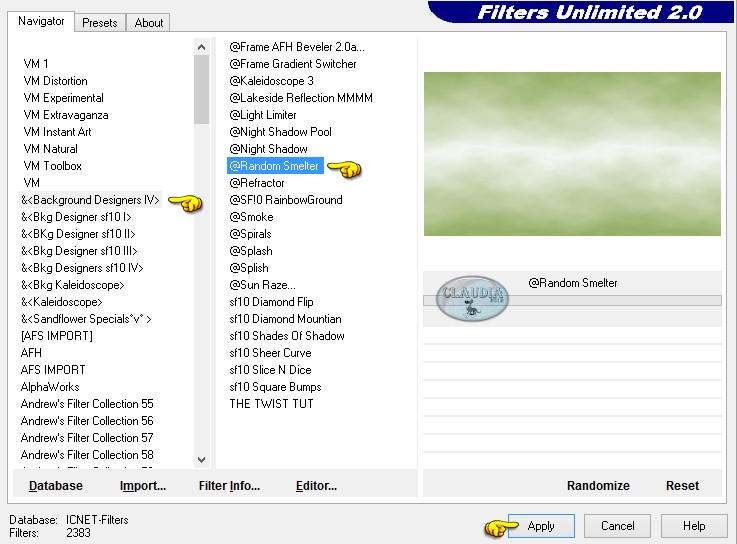Image resolution: width=737 pixels, height=544 pixels.
Task: Select VM Distortion category
Action: [55, 81]
